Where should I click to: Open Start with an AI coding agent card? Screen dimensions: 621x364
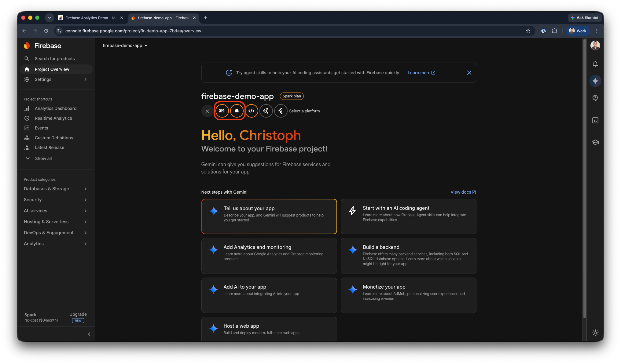(408, 217)
